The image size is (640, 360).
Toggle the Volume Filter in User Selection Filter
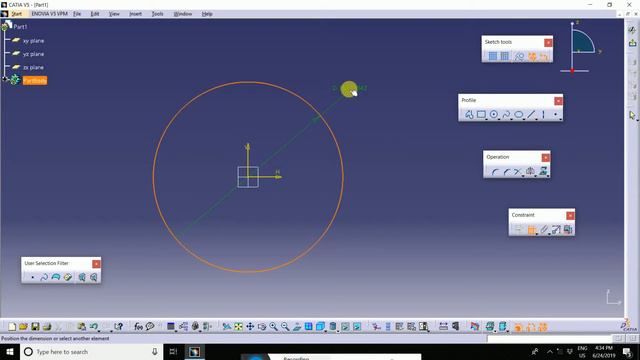pyautogui.click(x=68, y=278)
